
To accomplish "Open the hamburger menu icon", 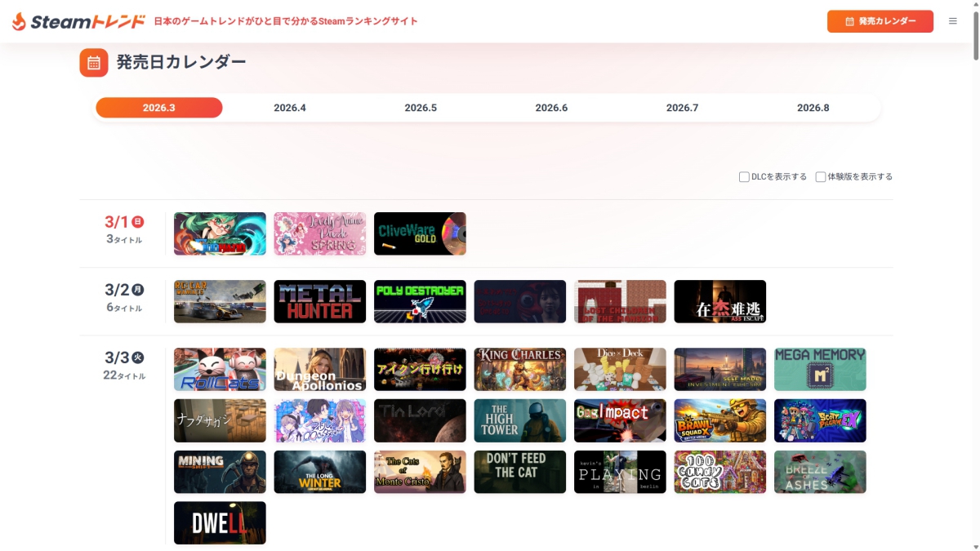I will click(x=952, y=21).
